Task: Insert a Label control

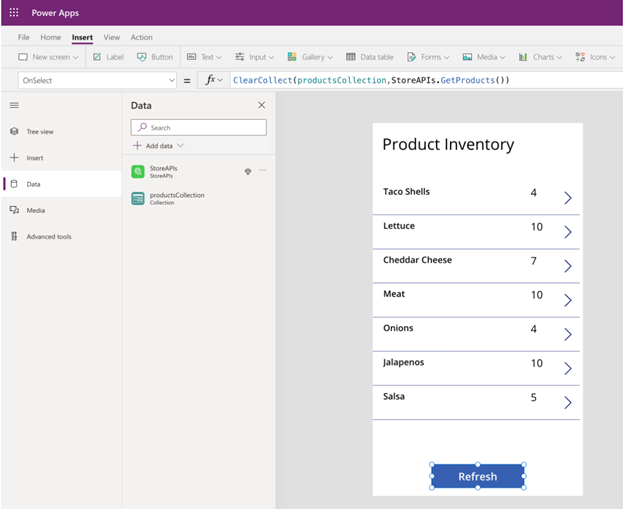Action: tap(108, 57)
